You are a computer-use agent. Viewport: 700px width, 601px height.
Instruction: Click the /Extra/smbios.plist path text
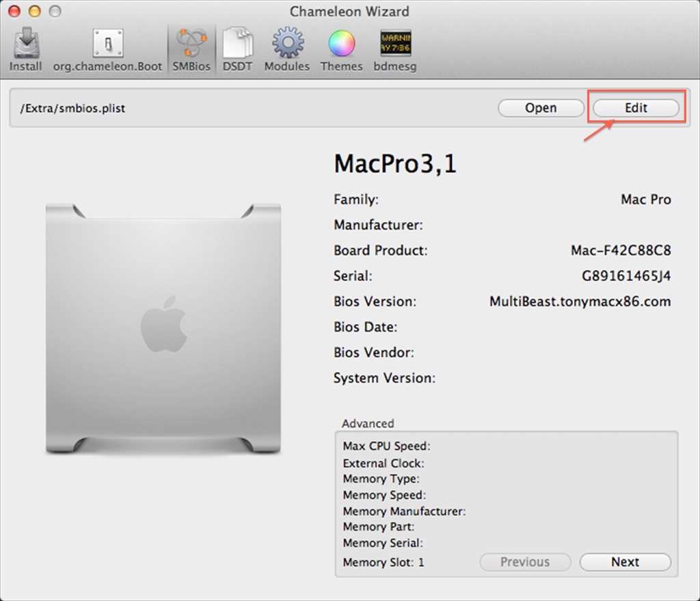72,109
